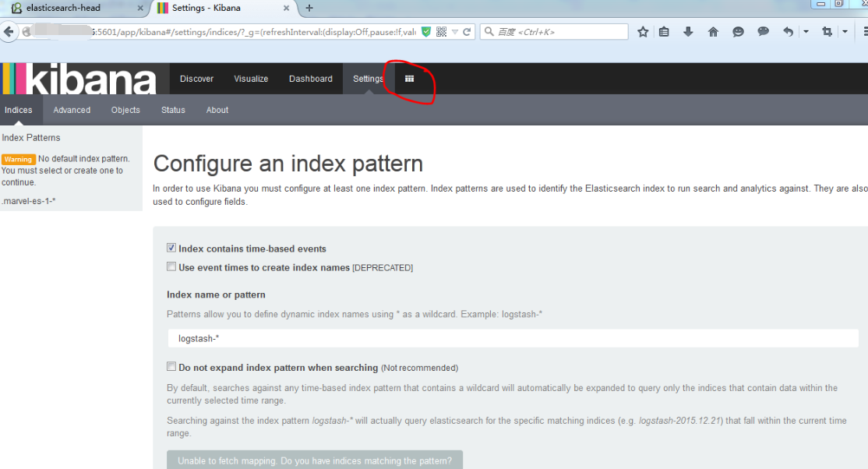Switch to the Objects settings tab
This screenshot has width=868, height=469.
[x=125, y=110]
